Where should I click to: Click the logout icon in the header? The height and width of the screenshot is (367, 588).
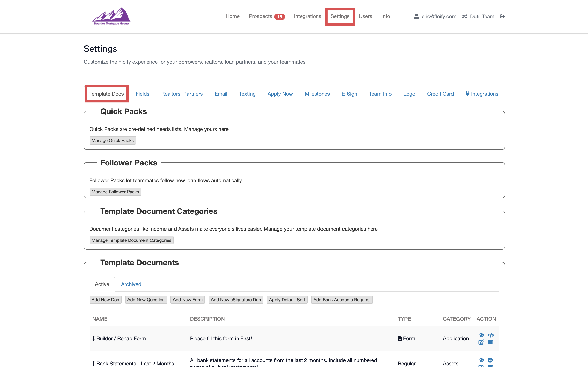coord(502,16)
